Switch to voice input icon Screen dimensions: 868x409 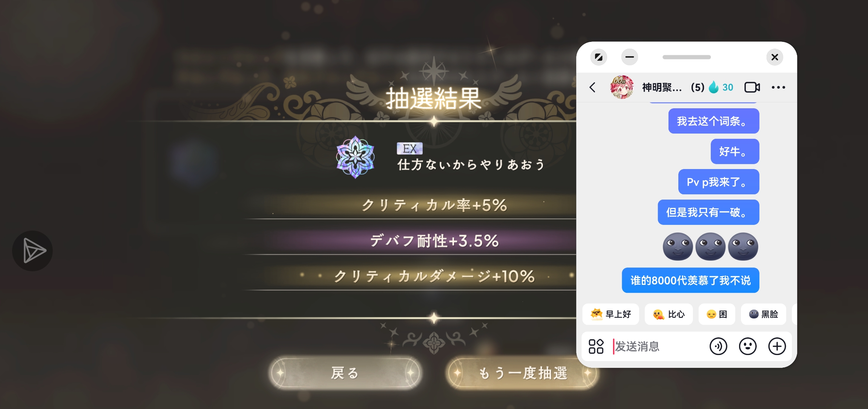718,346
